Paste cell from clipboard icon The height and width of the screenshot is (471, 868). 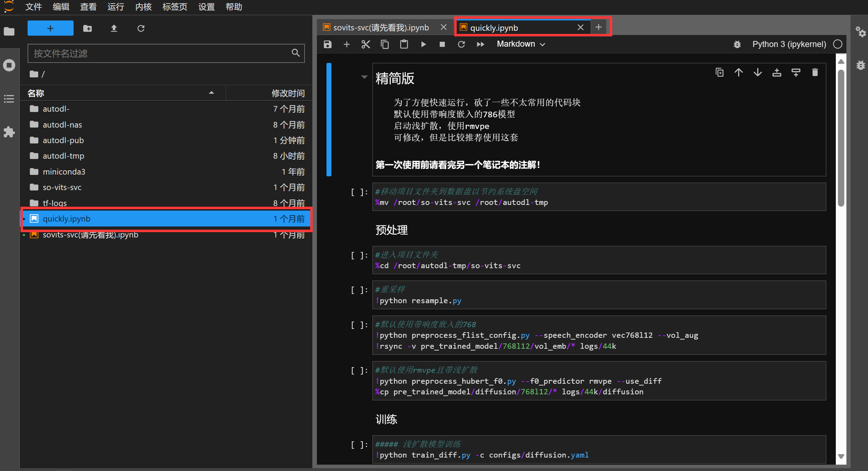(404, 44)
